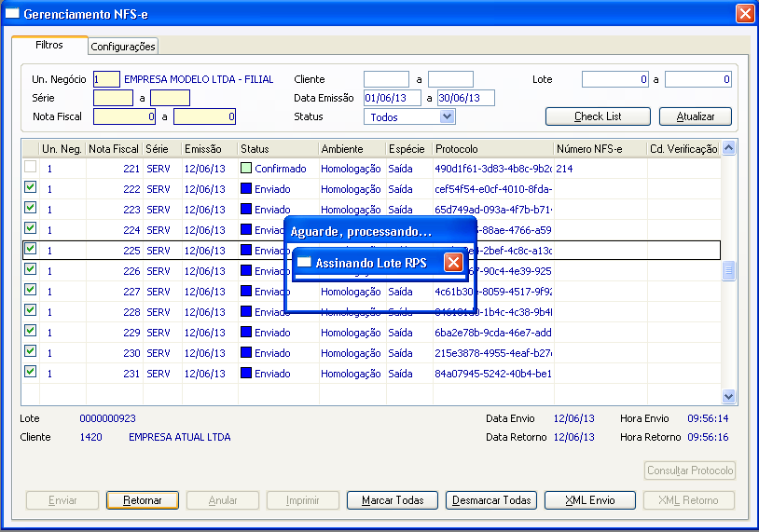Screen dimensions: 759x532
Task: Focus the second Nota Fiscal input field
Action: click(x=204, y=116)
